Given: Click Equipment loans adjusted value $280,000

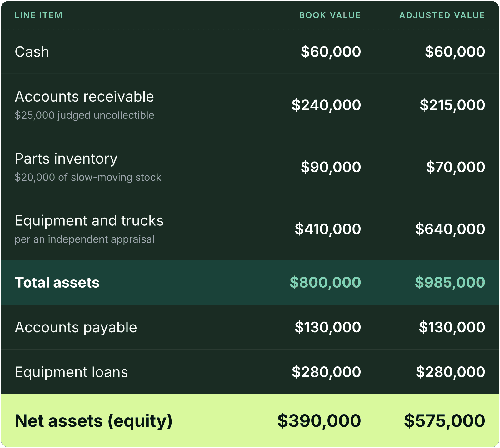Looking at the screenshot, I should click(450, 372).
